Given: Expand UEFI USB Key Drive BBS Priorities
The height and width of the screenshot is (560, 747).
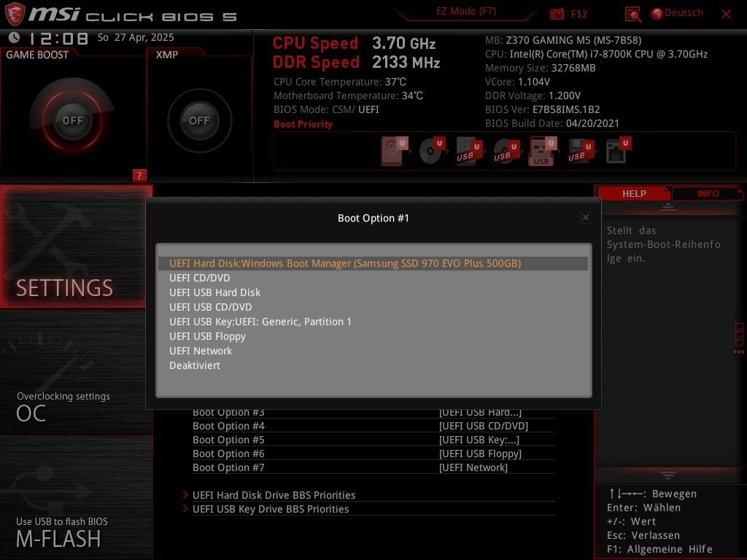Looking at the screenshot, I should (x=368, y=508).
